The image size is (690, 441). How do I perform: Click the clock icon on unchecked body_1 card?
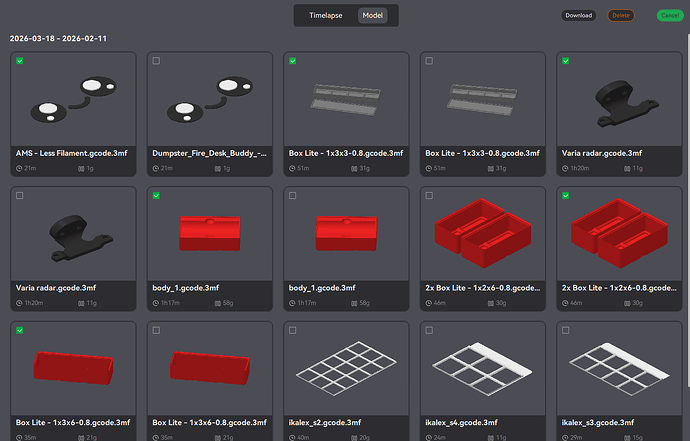coord(292,303)
